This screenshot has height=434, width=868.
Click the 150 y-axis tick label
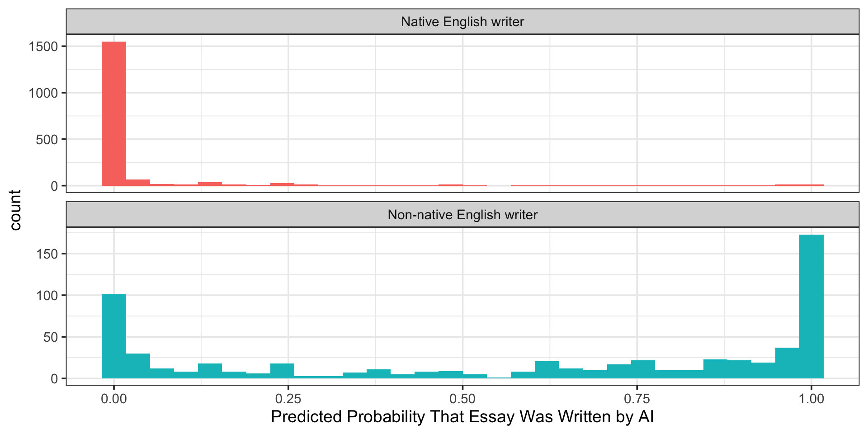[x=48, y=254]
